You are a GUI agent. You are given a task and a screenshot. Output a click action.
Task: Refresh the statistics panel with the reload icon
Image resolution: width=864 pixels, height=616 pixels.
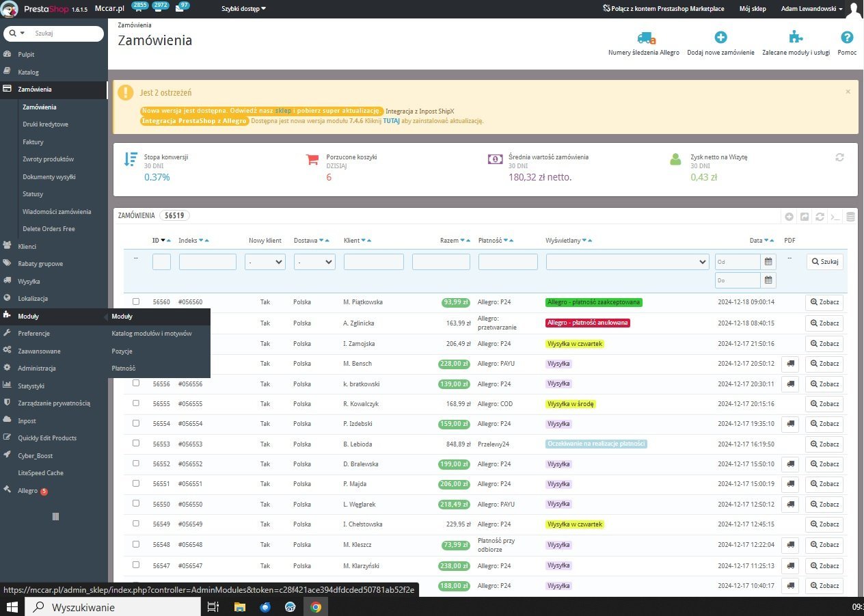839,157
